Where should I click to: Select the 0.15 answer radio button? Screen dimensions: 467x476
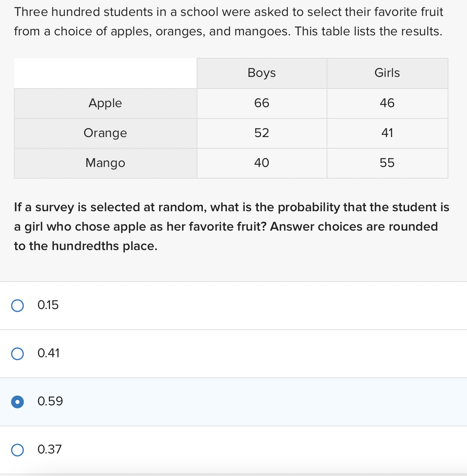coord(17,306)
